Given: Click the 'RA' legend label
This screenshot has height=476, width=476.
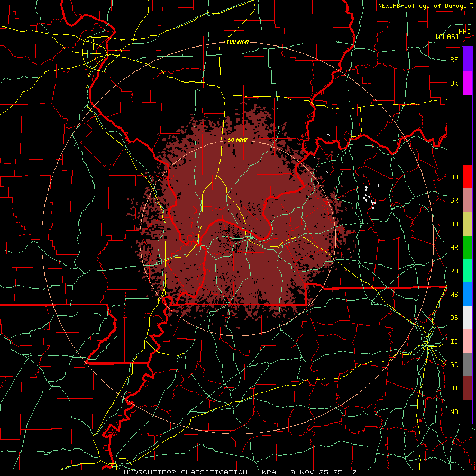Looking at the screenshot, I should tap(454, 271).
